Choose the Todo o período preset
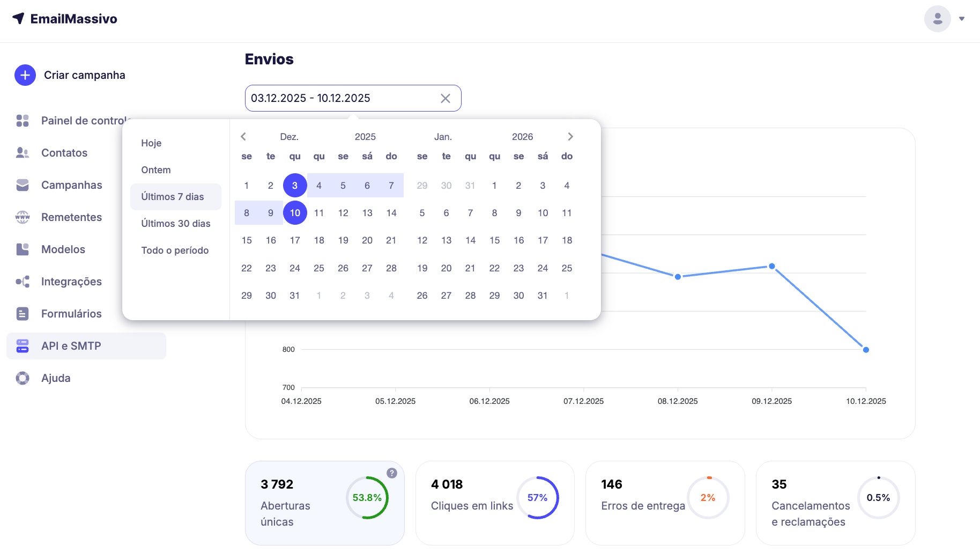 175,250
